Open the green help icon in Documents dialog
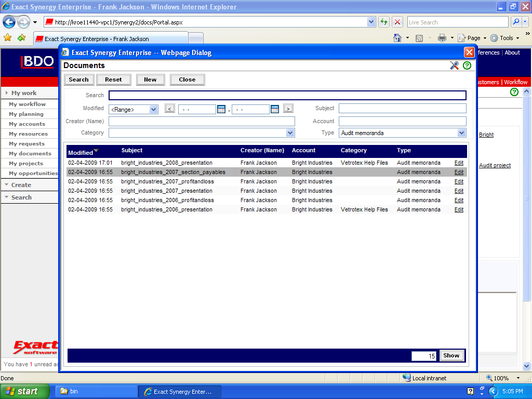Image resolution: width=532 pixels, height=399 pixels. pyautogui.click(x=467, y=65)
